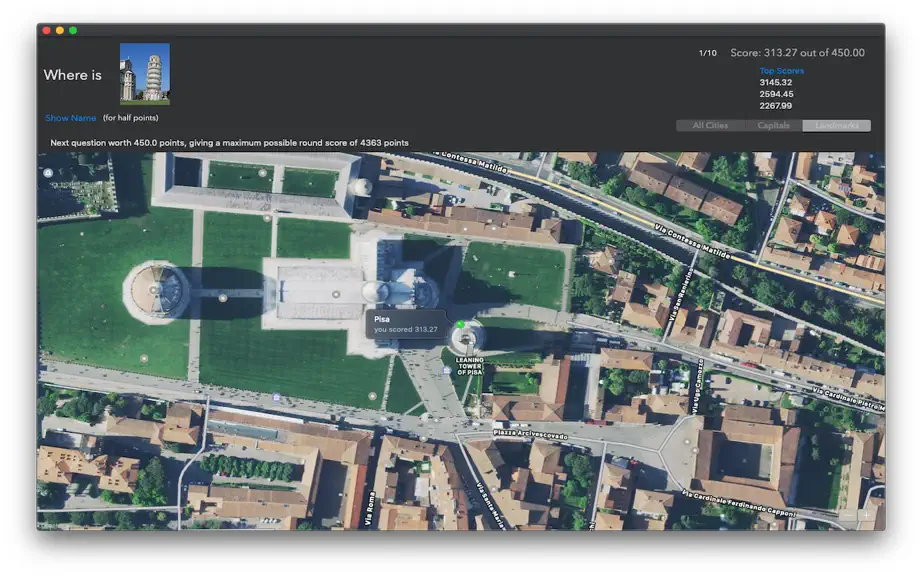
Task: Click the marker in the baptistery shadow
Action: (223, 298)
